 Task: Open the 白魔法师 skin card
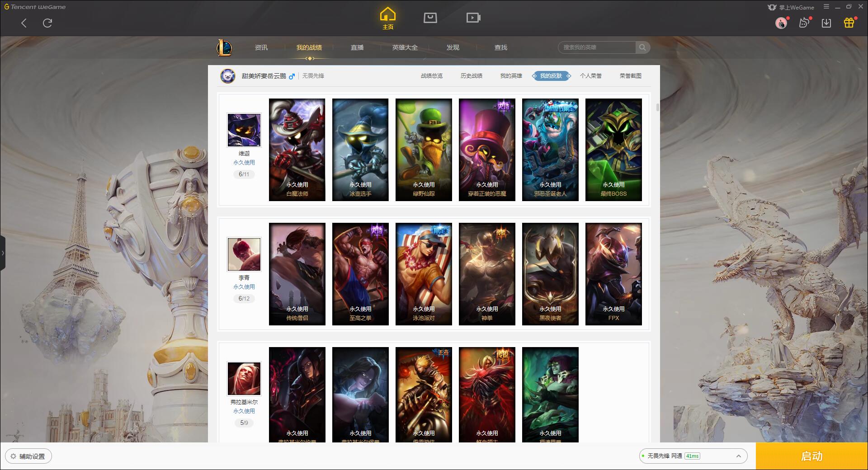pyautogui.click(x=297, y=150)
